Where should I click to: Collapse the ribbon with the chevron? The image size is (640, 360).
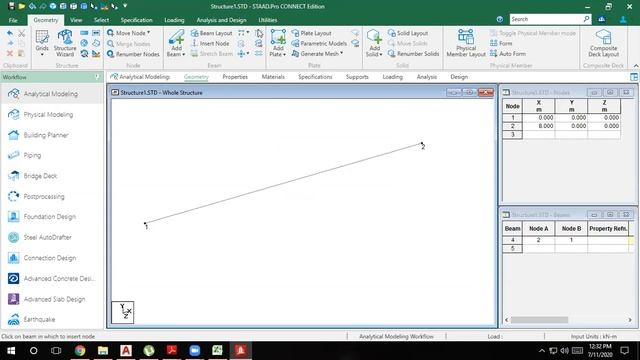tap(636, 66)
